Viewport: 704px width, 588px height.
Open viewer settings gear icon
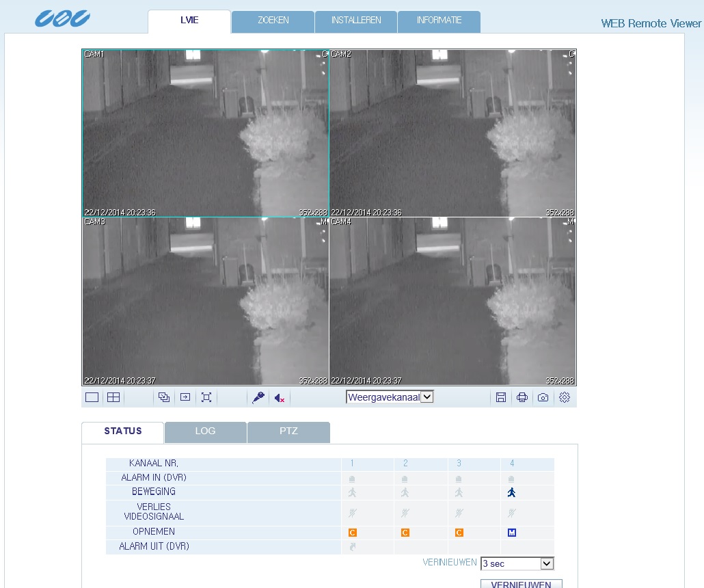click(565, 397)
